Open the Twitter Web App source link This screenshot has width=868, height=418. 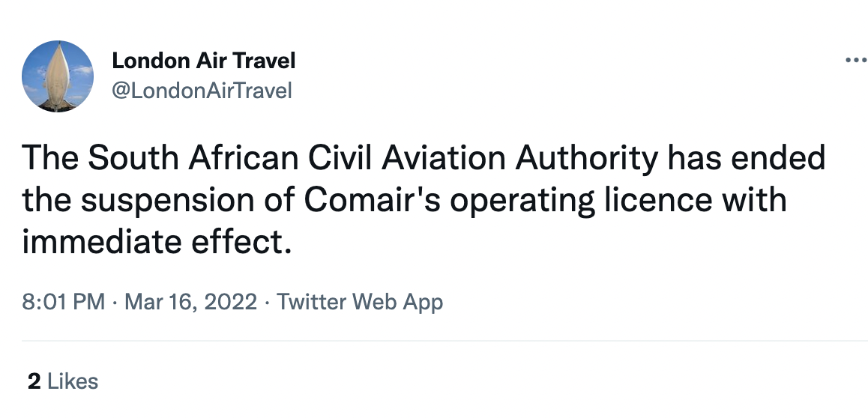pyautogui.click(x=360, y=303)
